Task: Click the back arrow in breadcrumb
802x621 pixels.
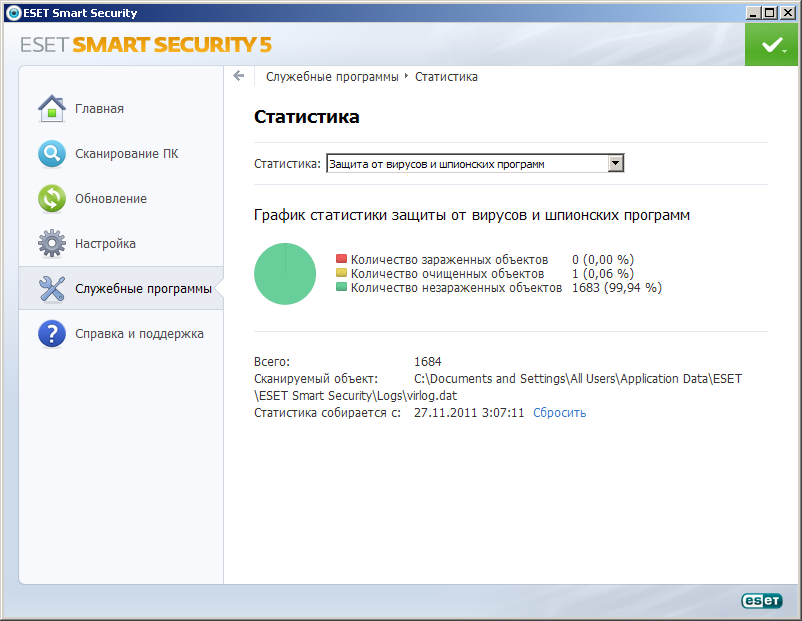Action: coord(239,76)
